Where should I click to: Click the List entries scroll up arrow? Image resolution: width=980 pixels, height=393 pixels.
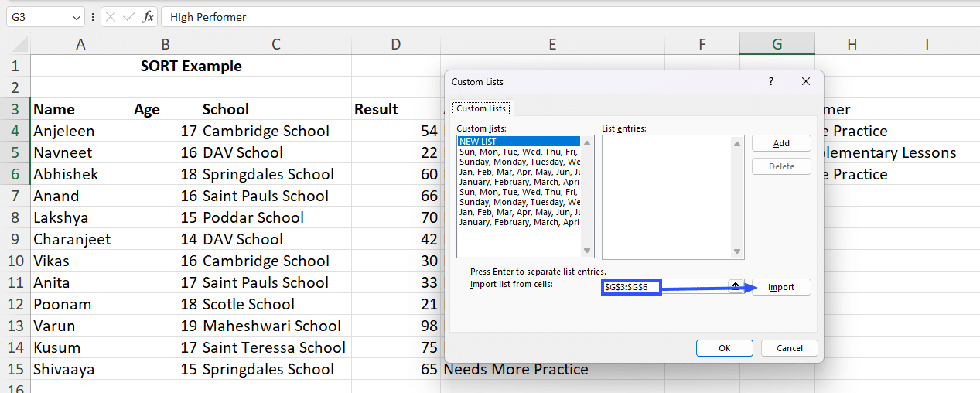tap(737, 142)
